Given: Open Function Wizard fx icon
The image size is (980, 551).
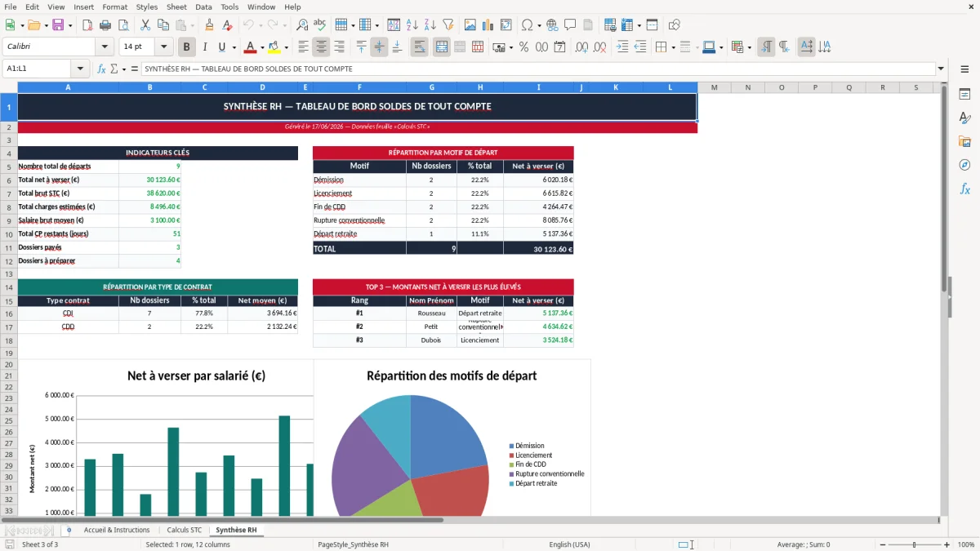Looking at the screenshot, I should click(x=102, y=69).
